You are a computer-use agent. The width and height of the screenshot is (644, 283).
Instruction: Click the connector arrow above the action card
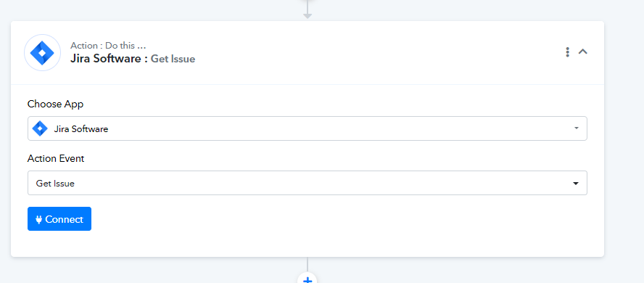click(307, 16)
